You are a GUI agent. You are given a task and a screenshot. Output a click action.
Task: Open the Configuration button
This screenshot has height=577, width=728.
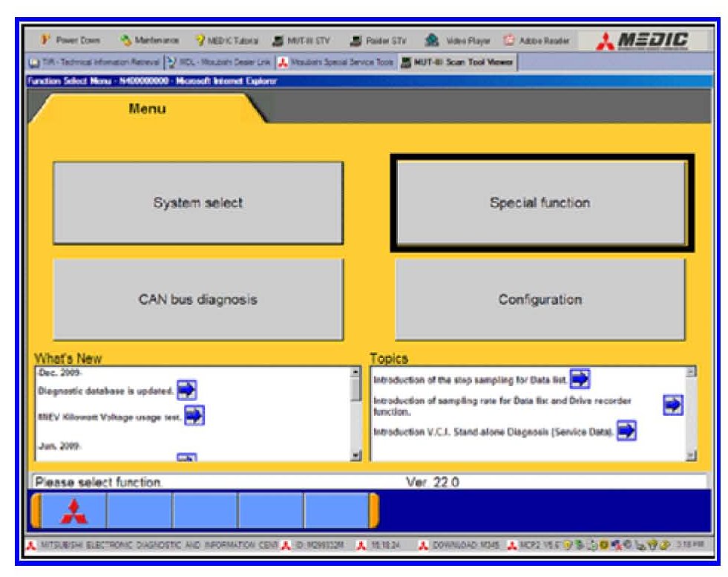(x=540, y=299)
